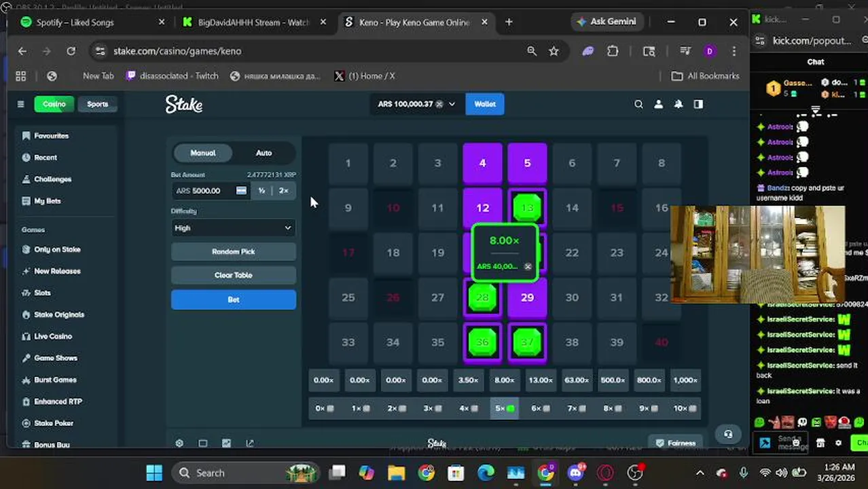
Task: Open the Stake search icon
Action: [x=638, y=104]
